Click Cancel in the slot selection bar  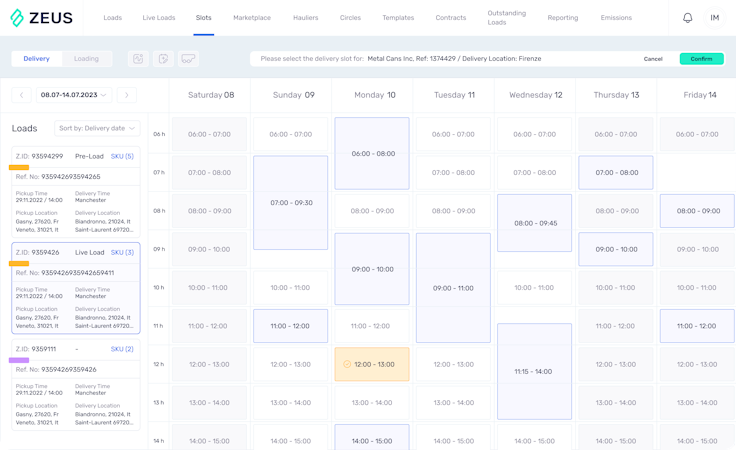pyautogui.click(x=653, y=59)
